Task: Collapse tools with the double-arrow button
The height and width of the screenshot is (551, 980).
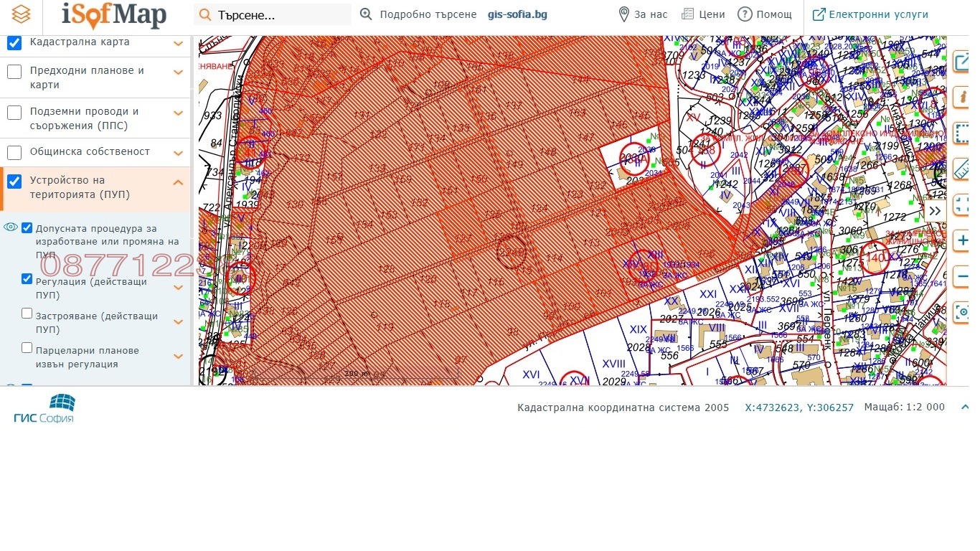Action: coord(935,211)
